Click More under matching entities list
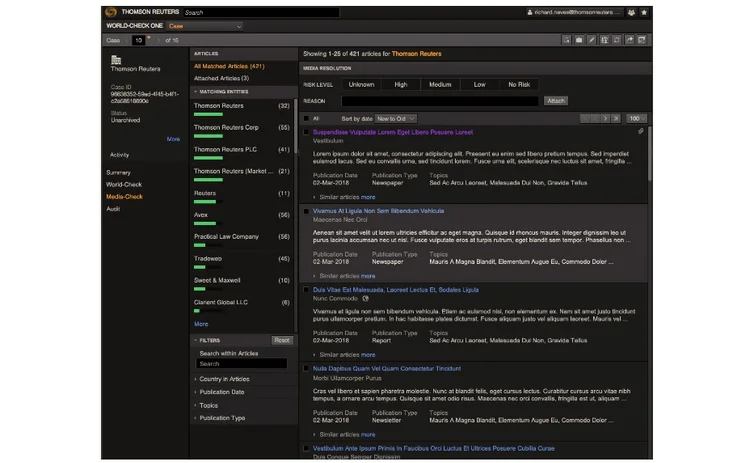The width and height of the screenshot is (750, 463). coord(201,324)
